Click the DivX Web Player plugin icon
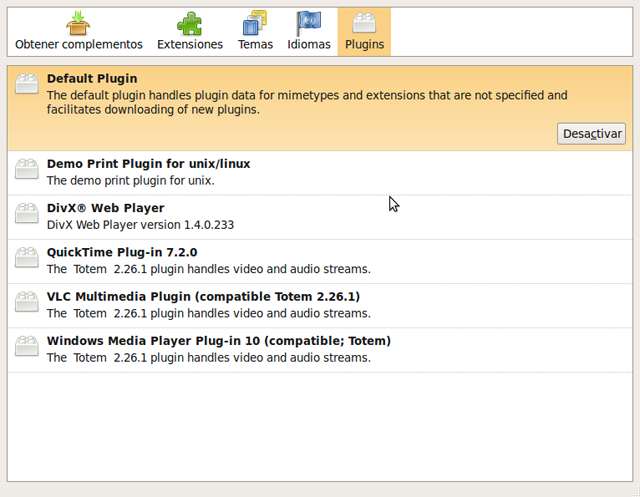The width and height of the screenshot is (640, 497). tap(27, 215)
